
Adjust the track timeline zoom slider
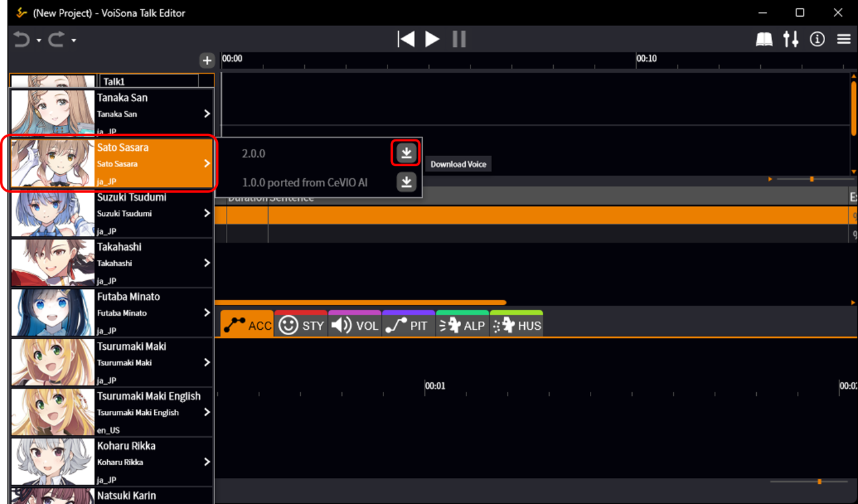point(811,179)
